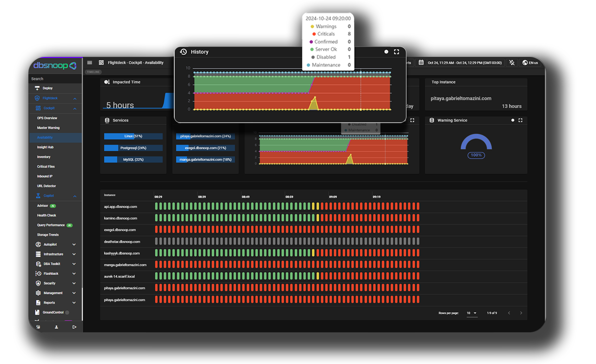Click the Postgresql (24%) service bar

(x=133, y=148)
